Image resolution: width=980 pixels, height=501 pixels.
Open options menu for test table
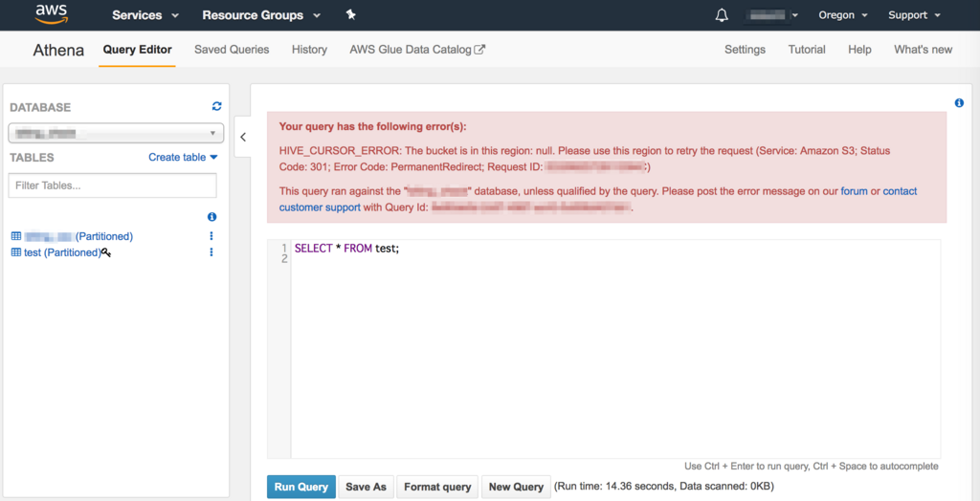(212, 252)
